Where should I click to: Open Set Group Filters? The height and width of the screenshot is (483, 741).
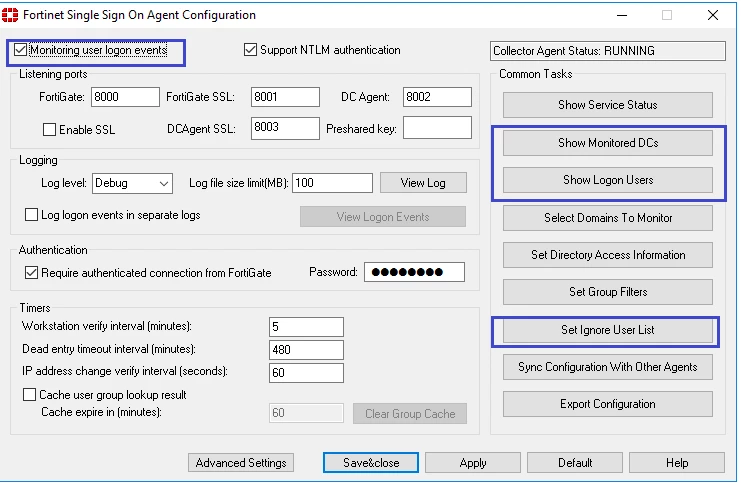(x=608, y=292)
